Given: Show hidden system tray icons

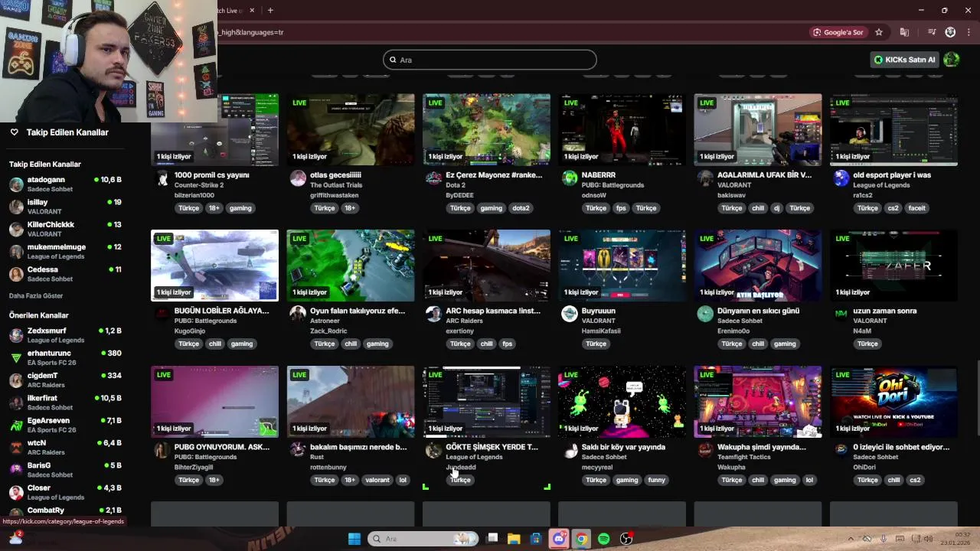Looking at the screenshot, I should click(850, 539).
